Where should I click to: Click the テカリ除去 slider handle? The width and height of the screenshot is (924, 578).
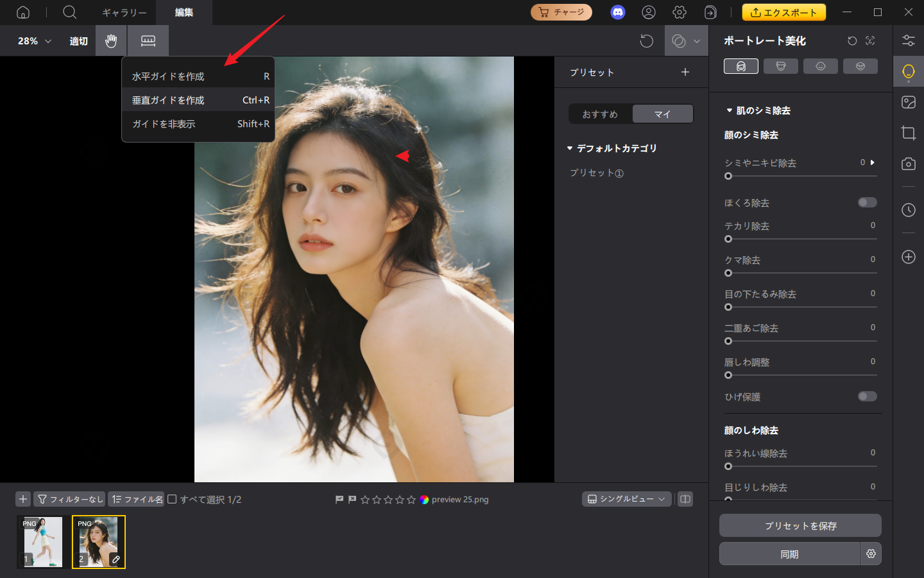click(x=728, y=239)
